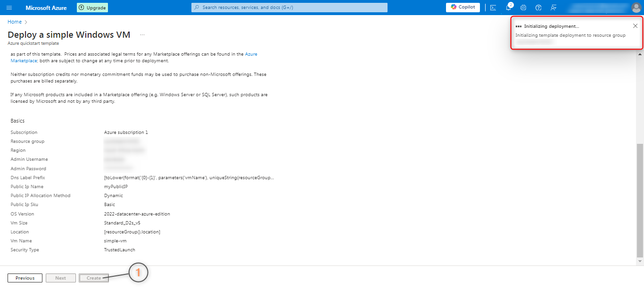The height and width of the screenshot is (290, 644).
Task: Click the Resource group label
Action: [27, 141]
